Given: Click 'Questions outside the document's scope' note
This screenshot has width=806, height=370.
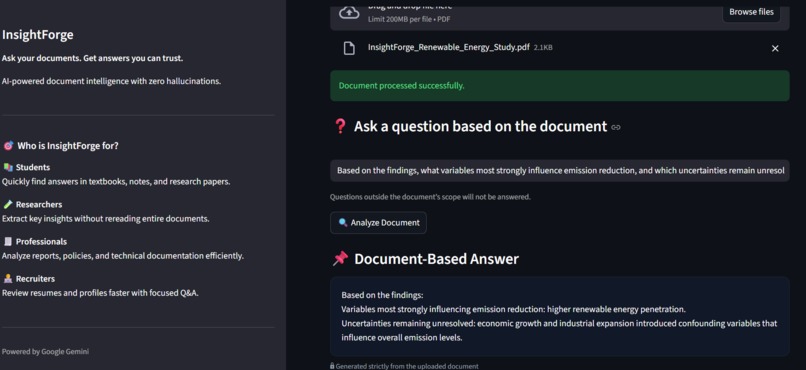Looking at the screenshot, I should click(x=430, y=197).
